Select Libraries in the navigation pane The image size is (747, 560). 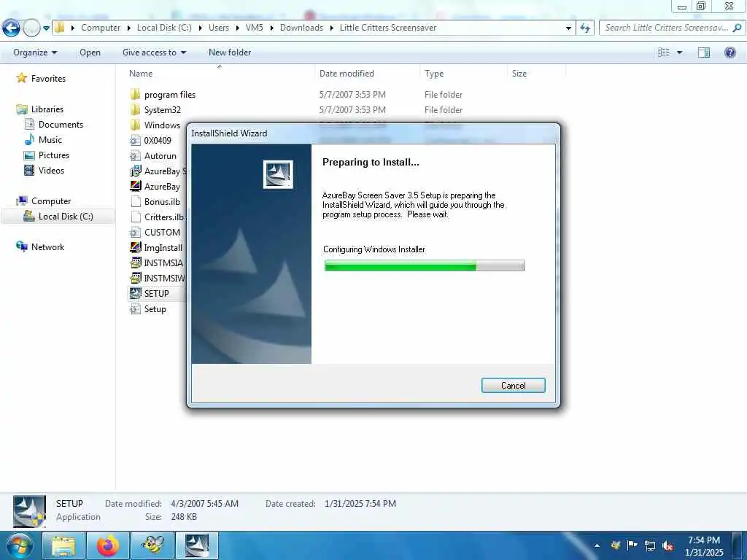pos(47,109)
